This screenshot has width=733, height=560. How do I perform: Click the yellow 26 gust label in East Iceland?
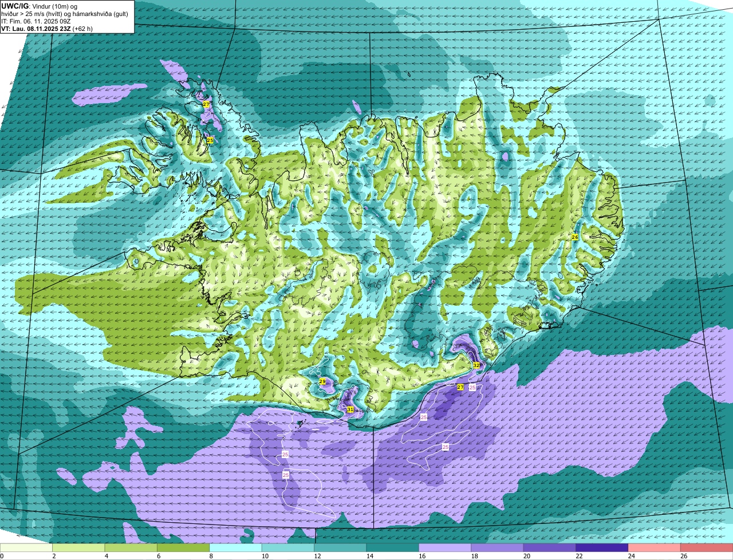[x=575, y=236]
